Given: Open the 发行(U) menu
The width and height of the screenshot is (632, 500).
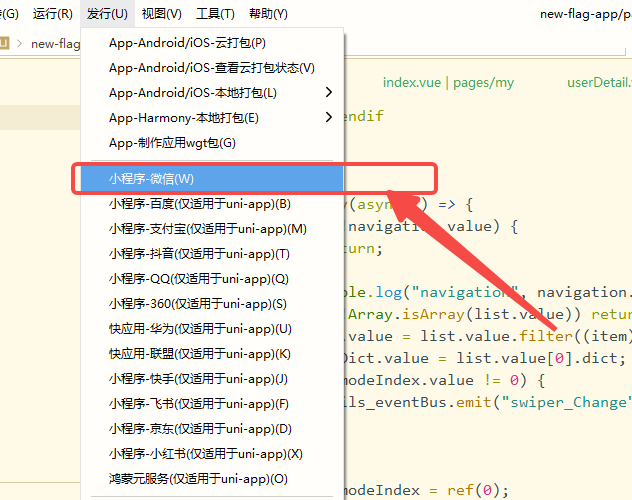Looking at the screenshot, I should (x=107, y=14).
